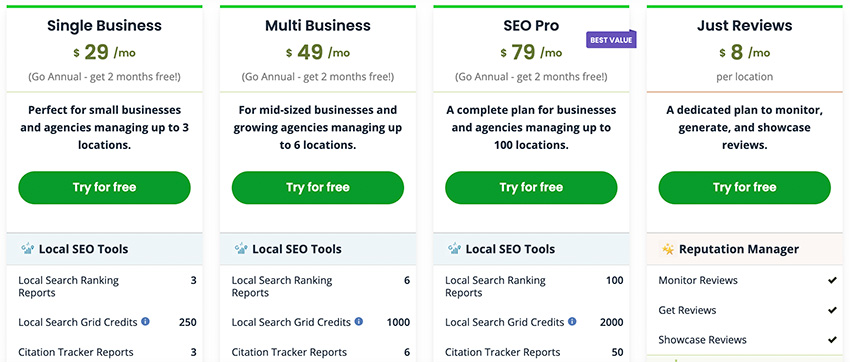Viewport: 850px width, 362px height.
Task: Click the Local SEO Tools icon in SEO Pro
Action: 455,249
